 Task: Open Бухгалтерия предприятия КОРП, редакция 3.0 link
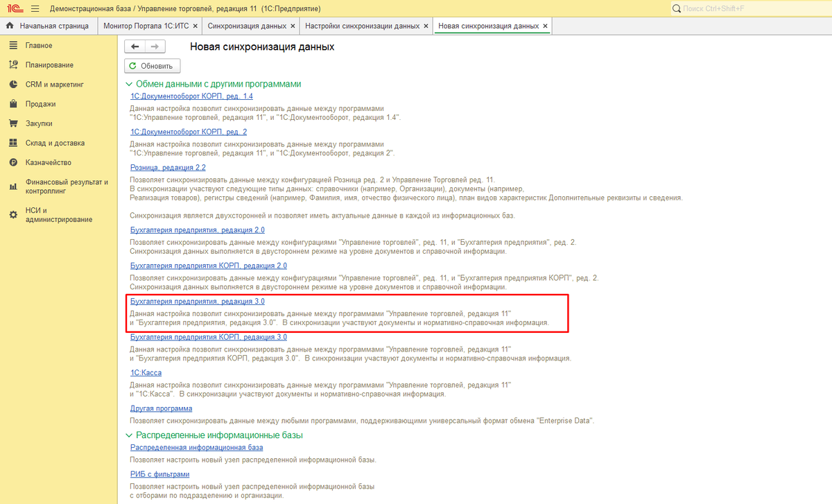tap(209, 337)
